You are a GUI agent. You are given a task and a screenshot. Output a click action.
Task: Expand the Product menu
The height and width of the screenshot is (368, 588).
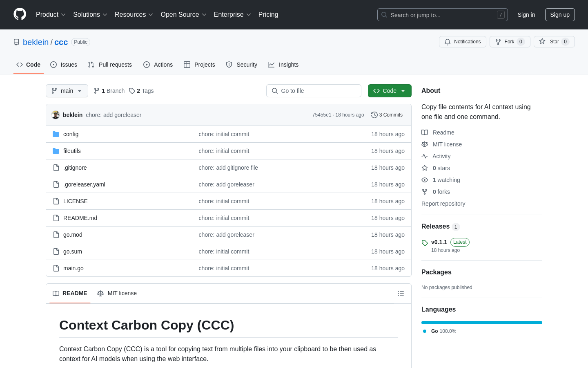pos(51,15)
